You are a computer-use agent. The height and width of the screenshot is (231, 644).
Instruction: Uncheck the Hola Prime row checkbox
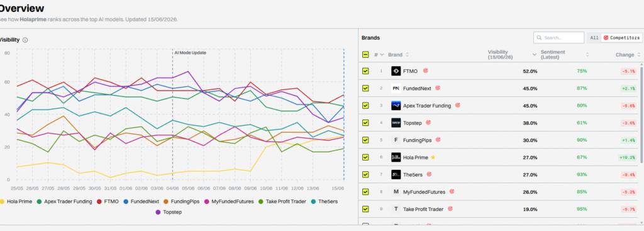tap(365, 157)
